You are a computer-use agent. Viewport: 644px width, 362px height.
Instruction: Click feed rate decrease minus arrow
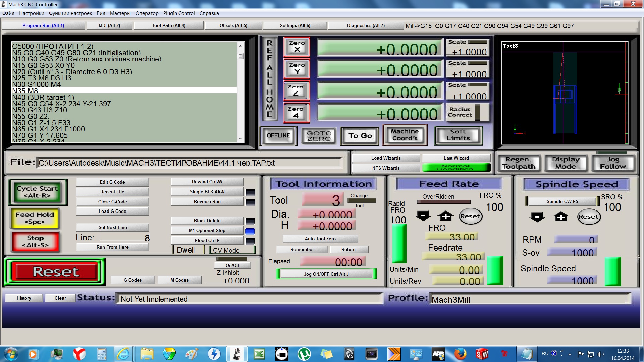pyautogui.click(x=423, y=216)
